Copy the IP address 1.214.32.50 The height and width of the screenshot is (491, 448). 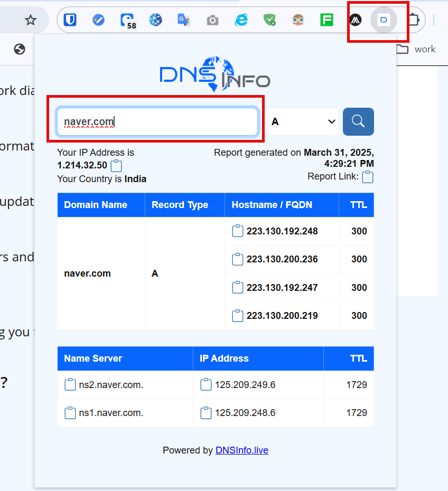[116, 166]
